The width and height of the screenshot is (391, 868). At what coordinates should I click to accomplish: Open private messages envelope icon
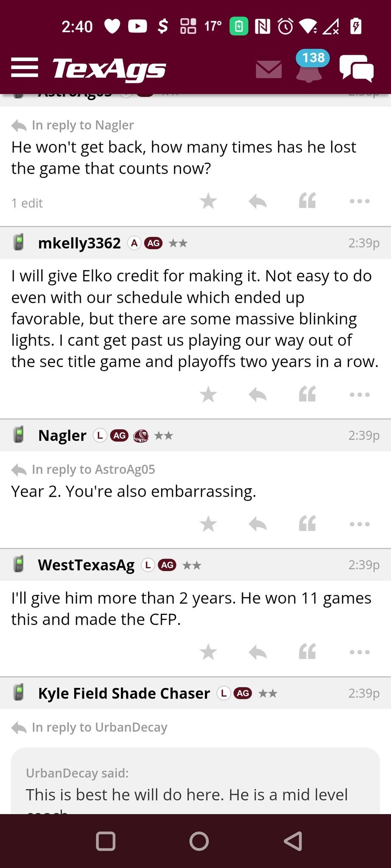click(268, 70)
